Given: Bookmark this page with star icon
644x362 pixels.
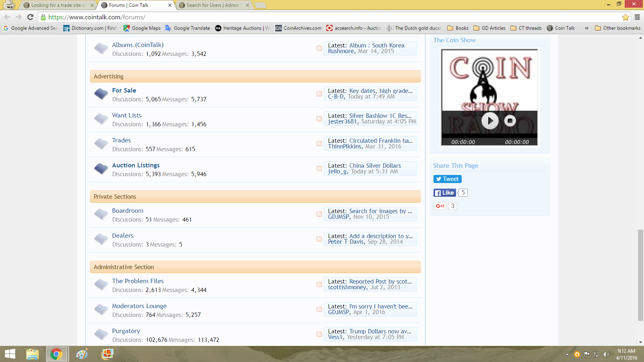Looking at the screenshot, I should click(625, 17).
